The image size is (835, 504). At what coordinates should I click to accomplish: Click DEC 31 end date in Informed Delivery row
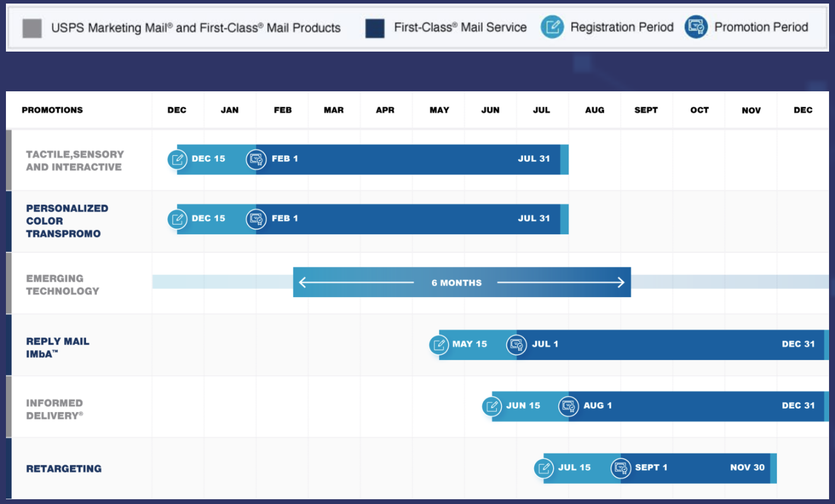[x=798, y=406]
